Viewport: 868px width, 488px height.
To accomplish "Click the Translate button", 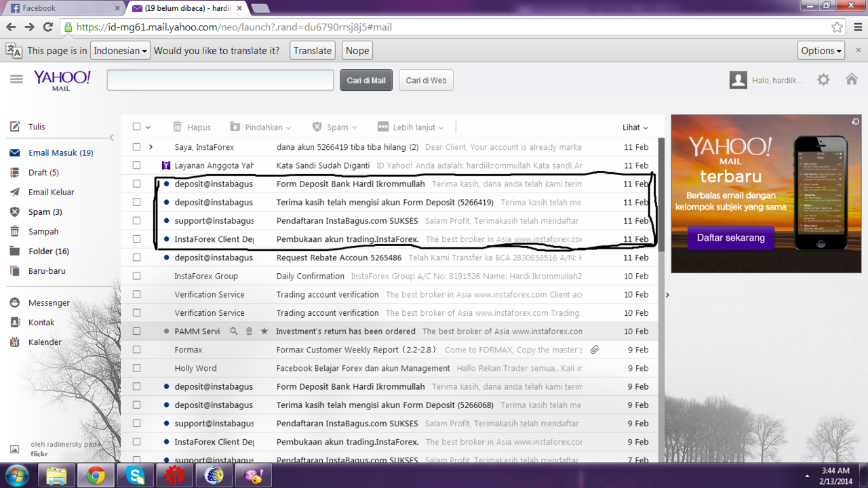I will [313, 51].
